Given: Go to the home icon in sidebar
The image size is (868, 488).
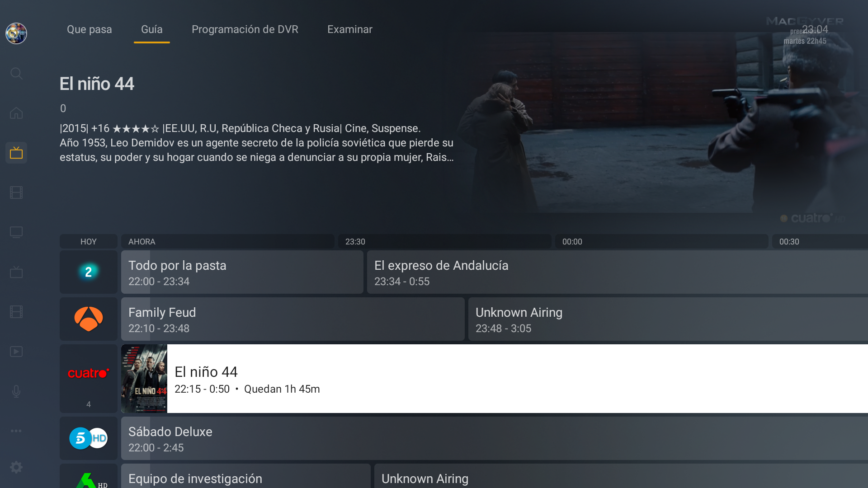Looking at the screenshot, I should (16, 113).
